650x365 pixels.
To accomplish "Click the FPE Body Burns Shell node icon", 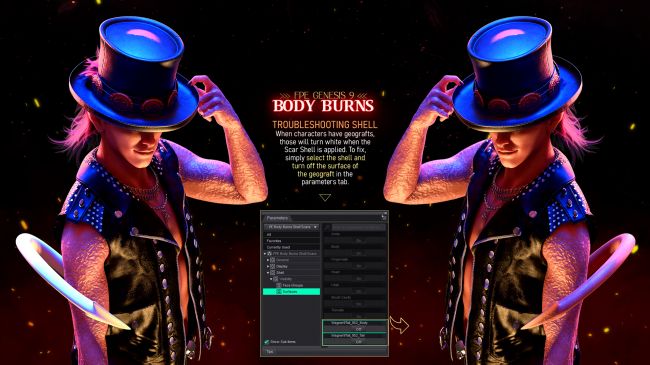I will tap(269, 253).
